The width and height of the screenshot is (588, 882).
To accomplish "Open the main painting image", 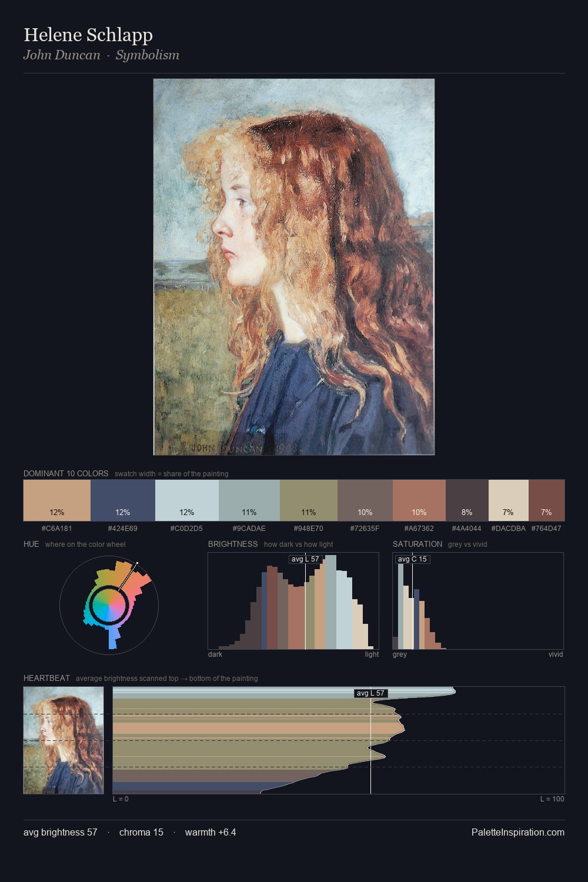I will [294, 267].
